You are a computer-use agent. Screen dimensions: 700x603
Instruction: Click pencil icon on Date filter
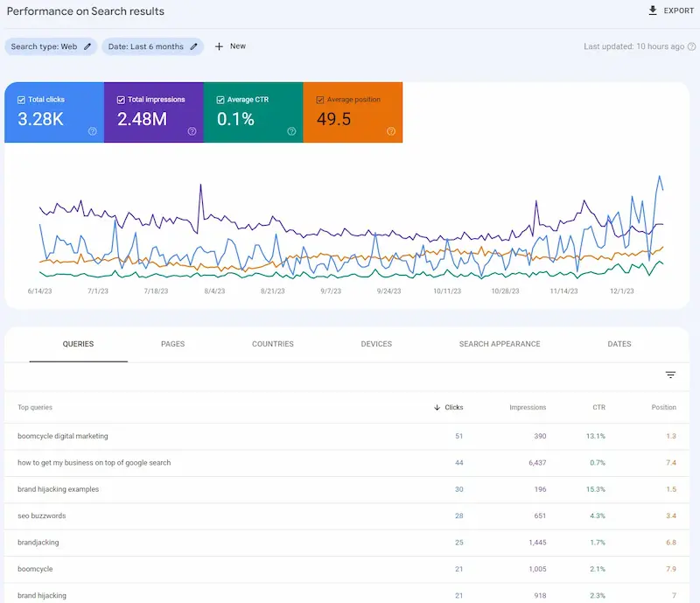pyautogui.click(x=193, y=46)
